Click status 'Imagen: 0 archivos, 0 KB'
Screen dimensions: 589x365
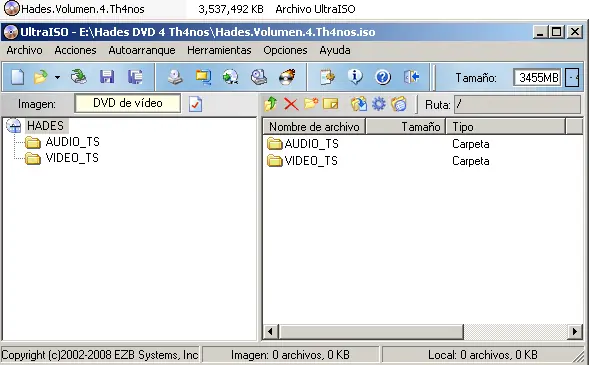coord(290,354)
